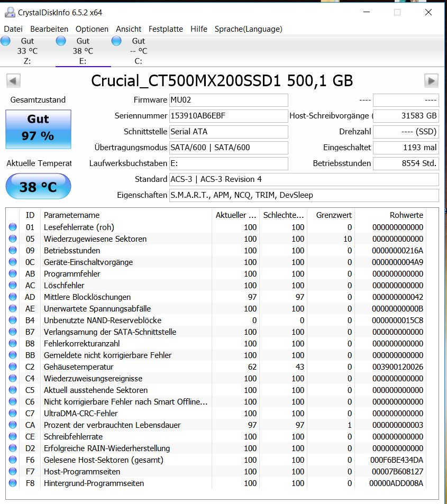Screen dimensions: 447x504
Task: Click the blue status orb for drive Z:
Action: (5, 41)
